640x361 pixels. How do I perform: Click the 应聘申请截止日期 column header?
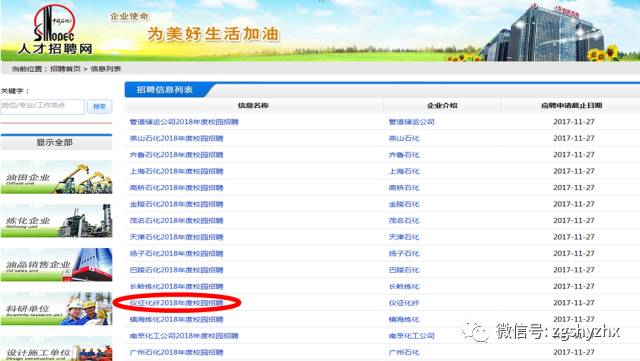click(571, 105)
